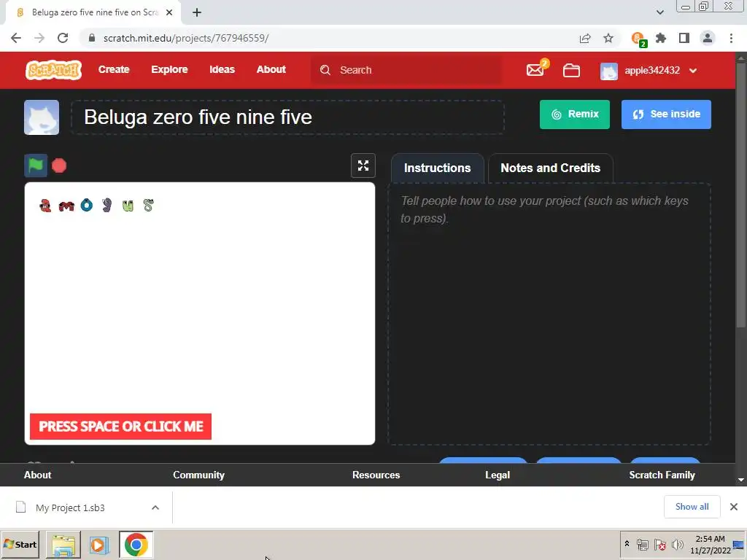Open the footer Legal link
Screen dimensions: 747x560
498,475
